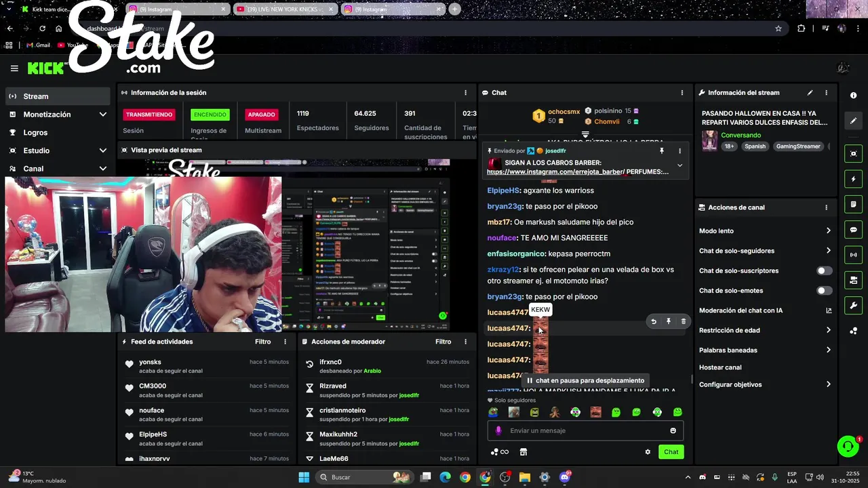Image resolution: width=868 pixels, height=488 pixels.
Task: Open Restricción de edad settings arrow
Action: 828,330
